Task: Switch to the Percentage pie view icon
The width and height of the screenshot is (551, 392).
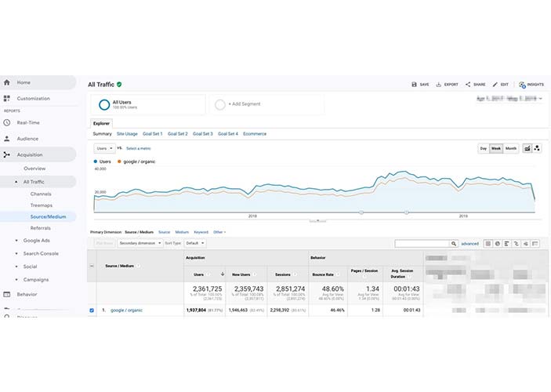Action: coord(497,243)
